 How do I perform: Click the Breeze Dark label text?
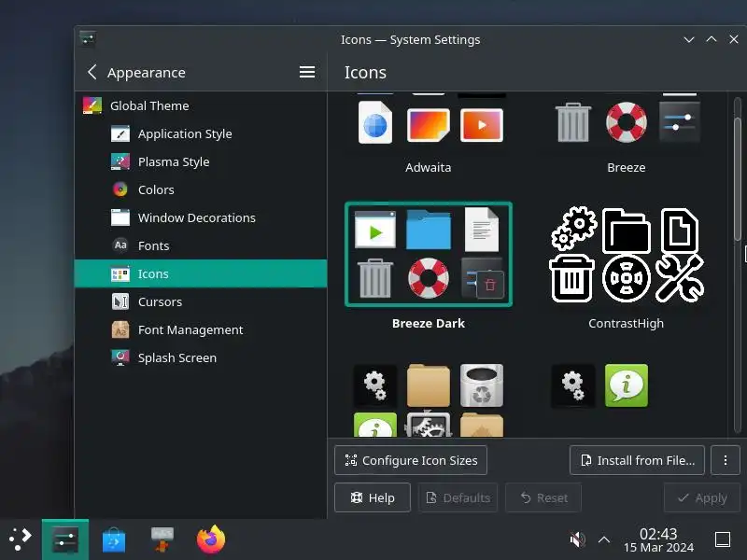(429, 323)
